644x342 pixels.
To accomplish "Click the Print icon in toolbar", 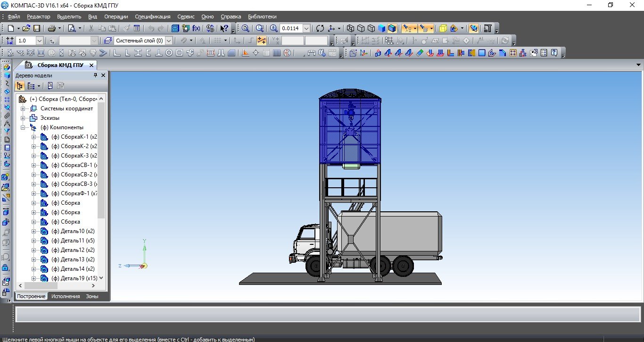I will point(51,28).
